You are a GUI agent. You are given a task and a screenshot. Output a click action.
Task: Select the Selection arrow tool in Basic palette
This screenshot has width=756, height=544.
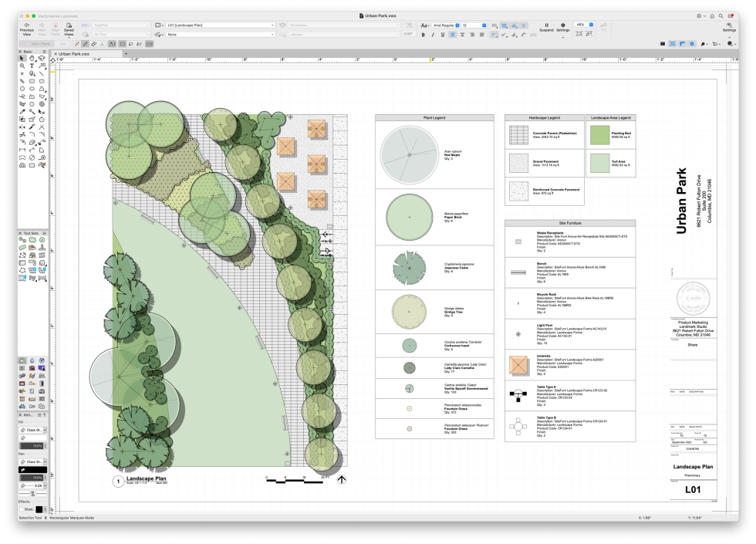(x=21, y=58)
